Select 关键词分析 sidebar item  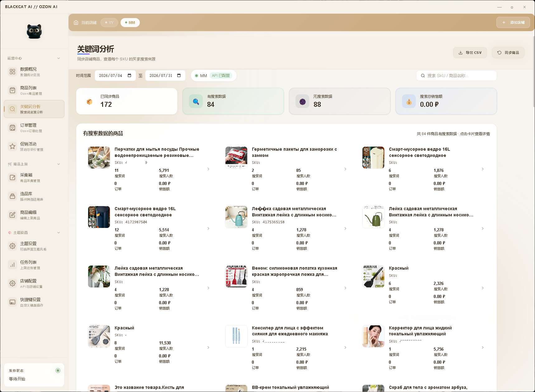pos(34,109)
